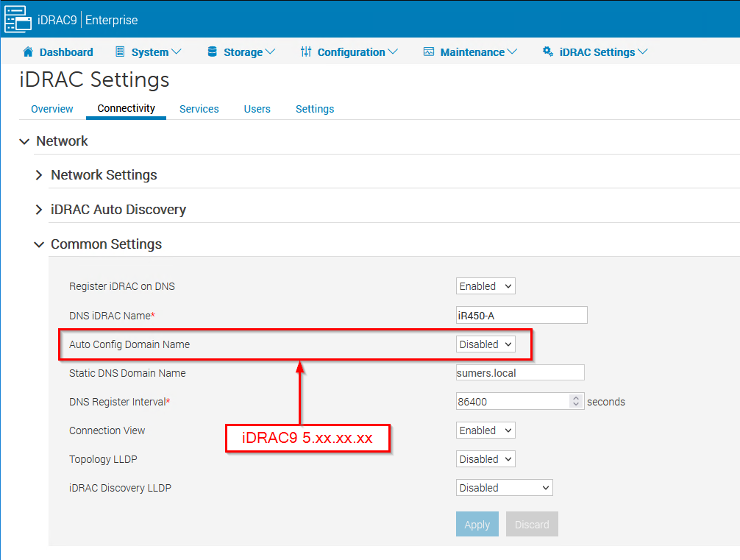This screenshot has height=560, width=740.
Task: Open the Register iDRAC on DNS dropdown
Action: click(485, 286)
